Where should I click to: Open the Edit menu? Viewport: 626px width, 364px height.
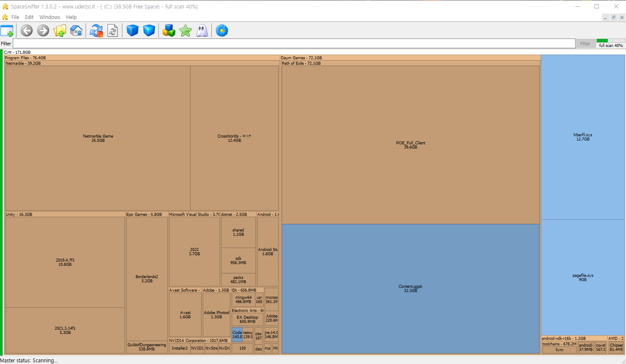click(29, 17)
